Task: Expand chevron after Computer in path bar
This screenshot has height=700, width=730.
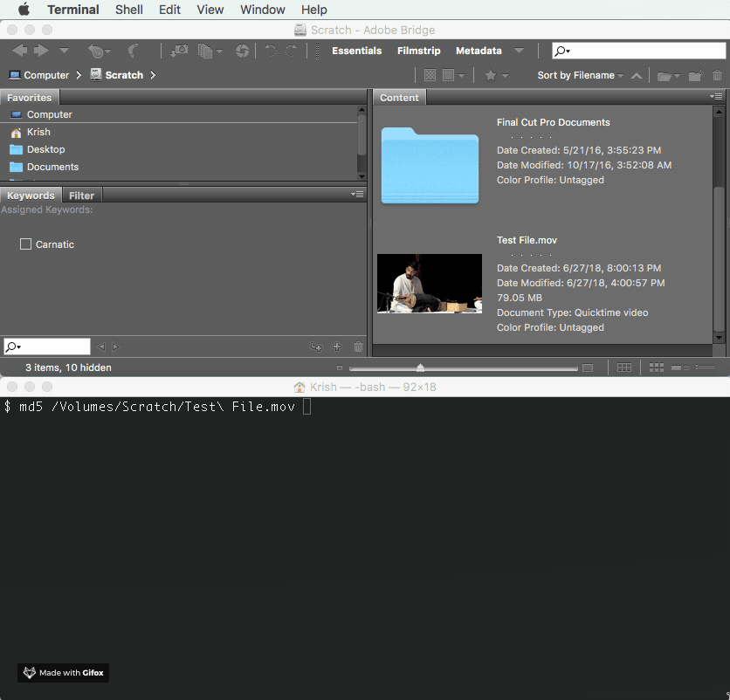Action: pyautogui.click(x=79, y=75)
